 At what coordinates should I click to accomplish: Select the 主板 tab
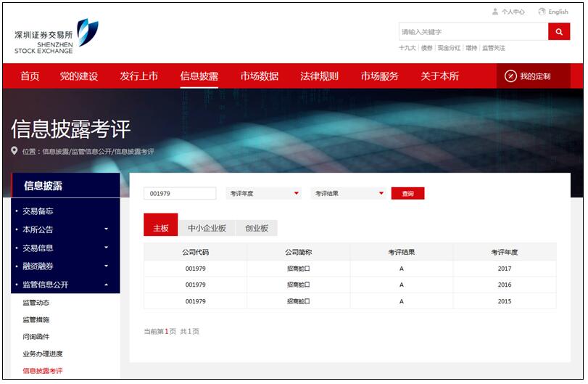click(x=160, y=225)
